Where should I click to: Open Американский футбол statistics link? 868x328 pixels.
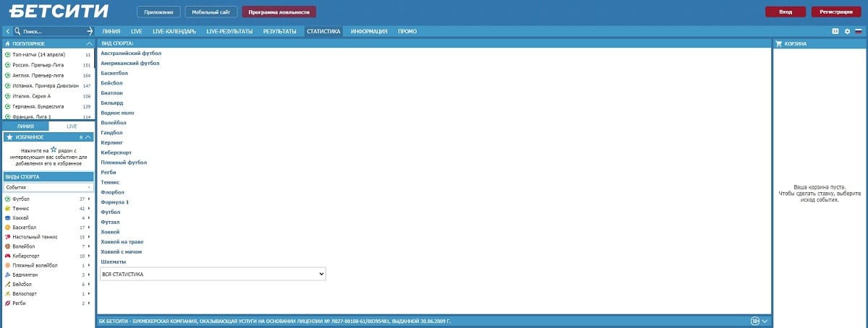[130, 64]
